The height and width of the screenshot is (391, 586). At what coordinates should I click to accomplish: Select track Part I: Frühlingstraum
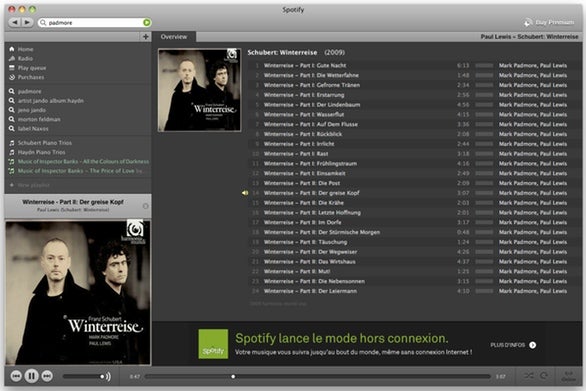click(415, 164)
